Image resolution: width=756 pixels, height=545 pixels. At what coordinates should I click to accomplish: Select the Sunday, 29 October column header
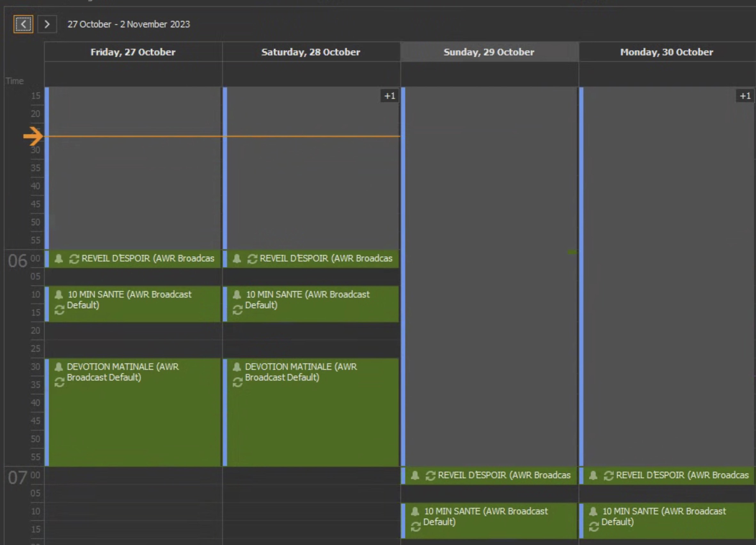pyautogui.click(x=489, y=52)
